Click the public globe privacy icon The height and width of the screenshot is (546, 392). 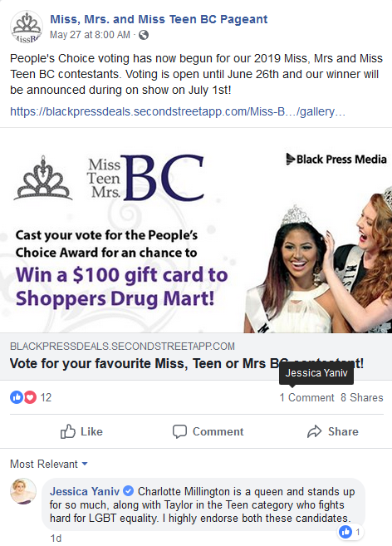(x=144, y=35)
